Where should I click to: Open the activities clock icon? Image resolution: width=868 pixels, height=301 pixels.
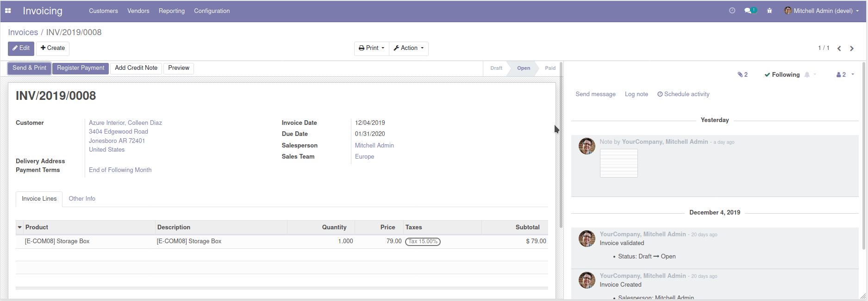pyautogui.click(x=732, y=11)
